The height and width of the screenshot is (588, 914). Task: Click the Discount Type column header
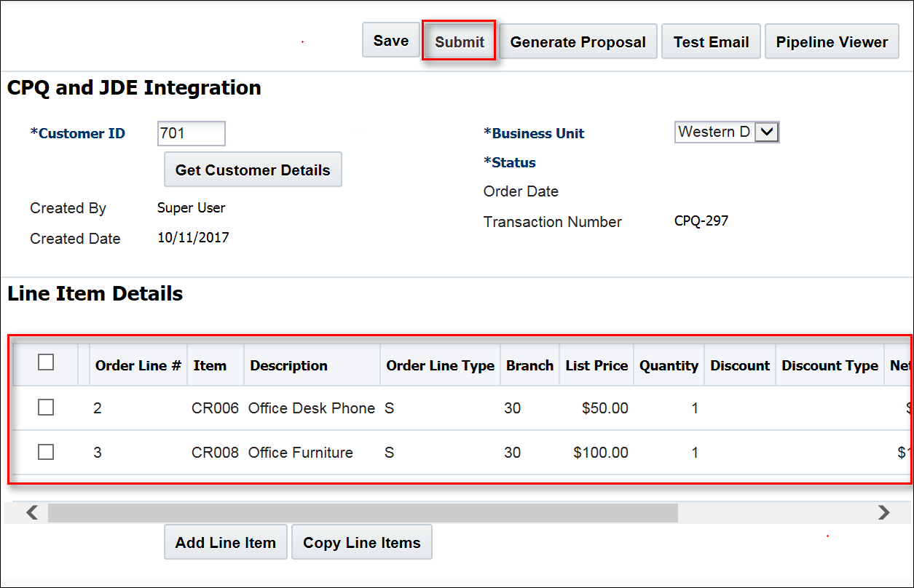point(830,365)
